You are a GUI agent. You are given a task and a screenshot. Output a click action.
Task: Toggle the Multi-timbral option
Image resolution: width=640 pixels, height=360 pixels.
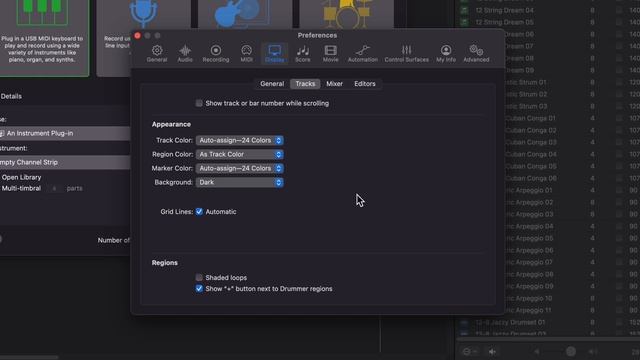pos(21,188)
